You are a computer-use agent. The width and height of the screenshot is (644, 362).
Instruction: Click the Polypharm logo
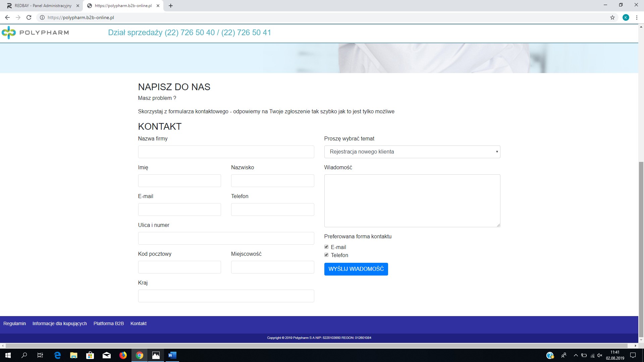click(35, 33)
